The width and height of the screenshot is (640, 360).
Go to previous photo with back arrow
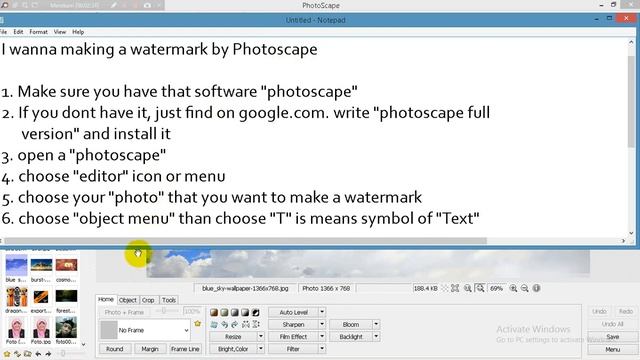point(38,354)
